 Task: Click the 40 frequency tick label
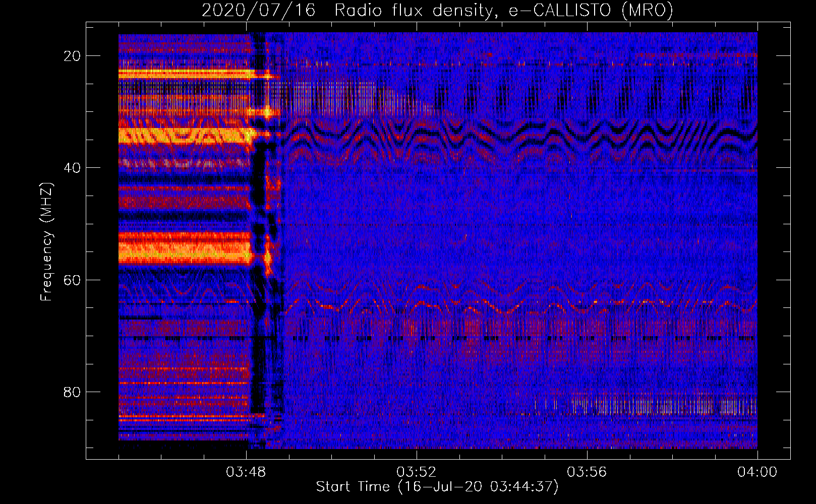(x=73, y=168)
